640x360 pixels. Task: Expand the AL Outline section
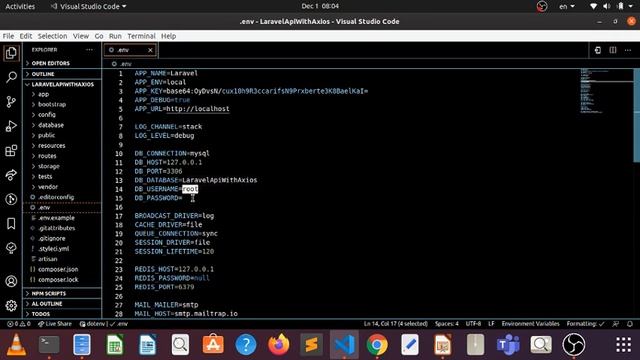62,304
